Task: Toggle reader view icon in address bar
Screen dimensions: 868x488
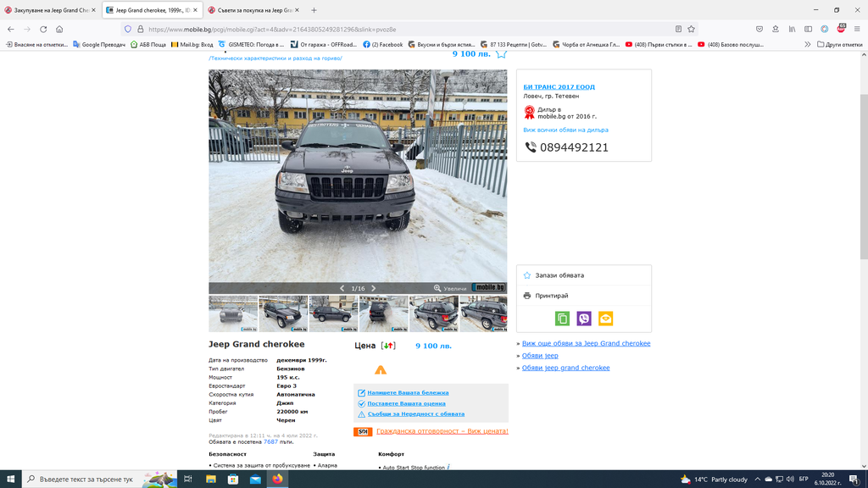Action: (x=678, y=30)
